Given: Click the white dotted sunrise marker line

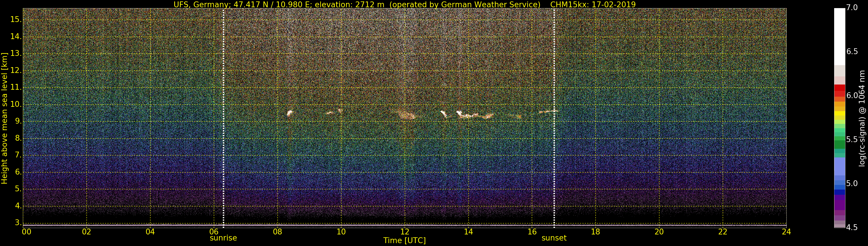Looking at the screenshot, I should point(223,118).
